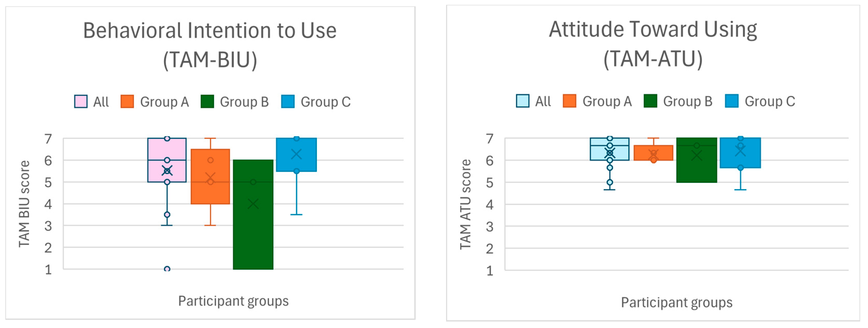
Task: Click the TAM ATU score axis title
Action: click(x=466, y=205)
